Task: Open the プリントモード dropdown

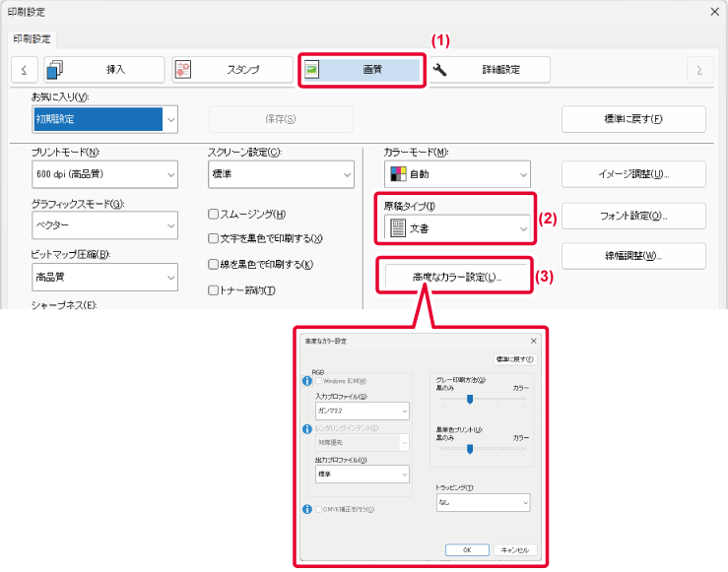Action: [x=104, y=174]
